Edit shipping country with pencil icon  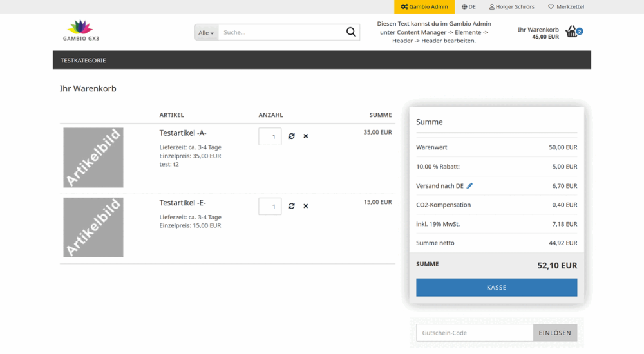[x=469, y=185]
